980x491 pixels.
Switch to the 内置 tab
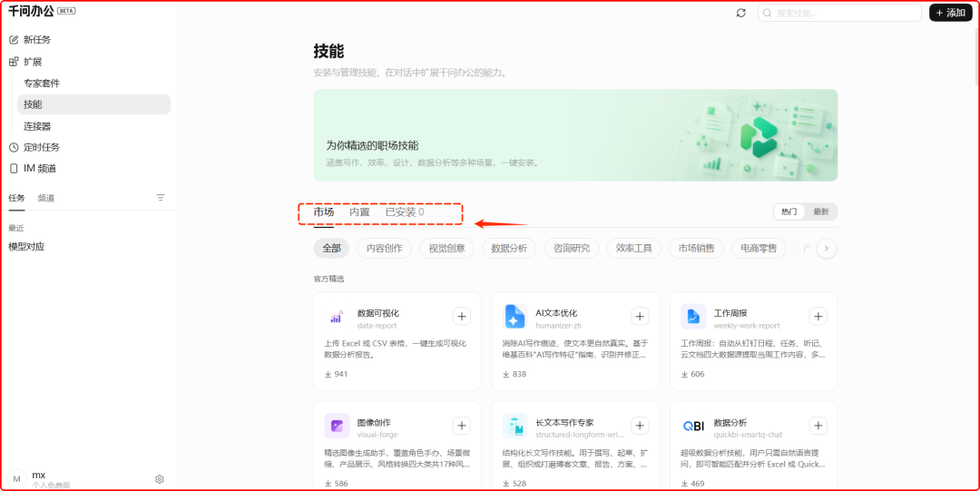click(359, 212)
